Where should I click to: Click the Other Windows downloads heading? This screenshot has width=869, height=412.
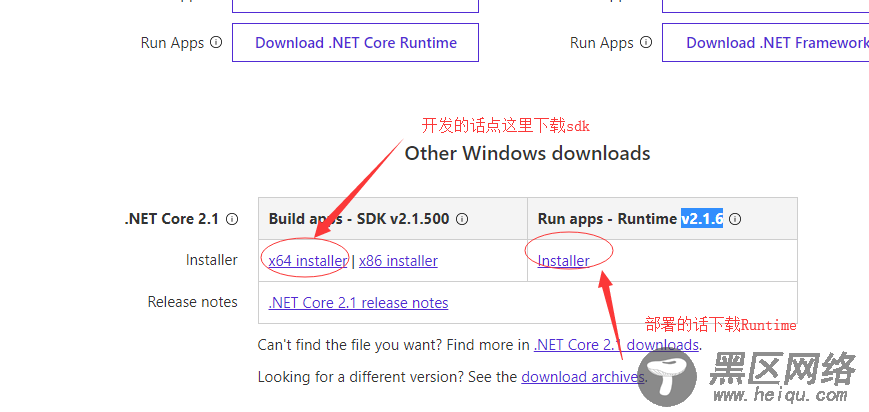coord(528,153)
